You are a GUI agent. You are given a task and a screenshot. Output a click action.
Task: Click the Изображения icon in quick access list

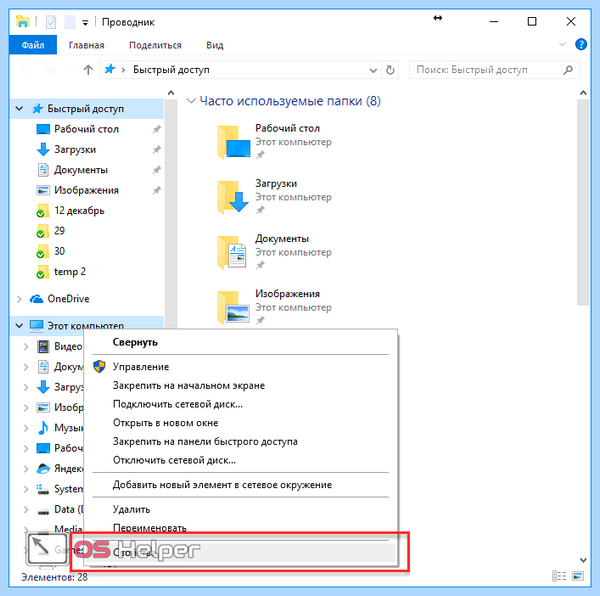(x=43, y=190)
